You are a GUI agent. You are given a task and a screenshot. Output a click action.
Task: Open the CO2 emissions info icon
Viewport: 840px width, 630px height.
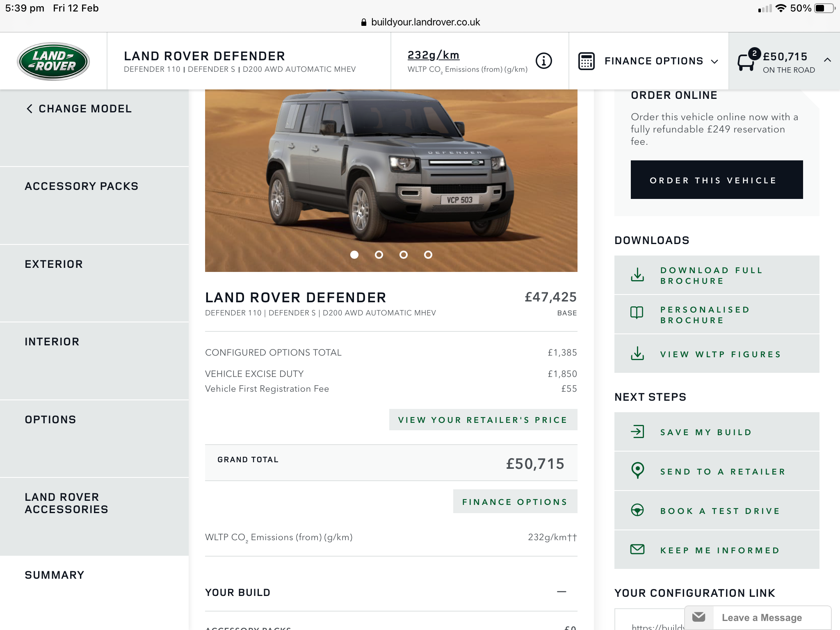[x=544, y=61]
